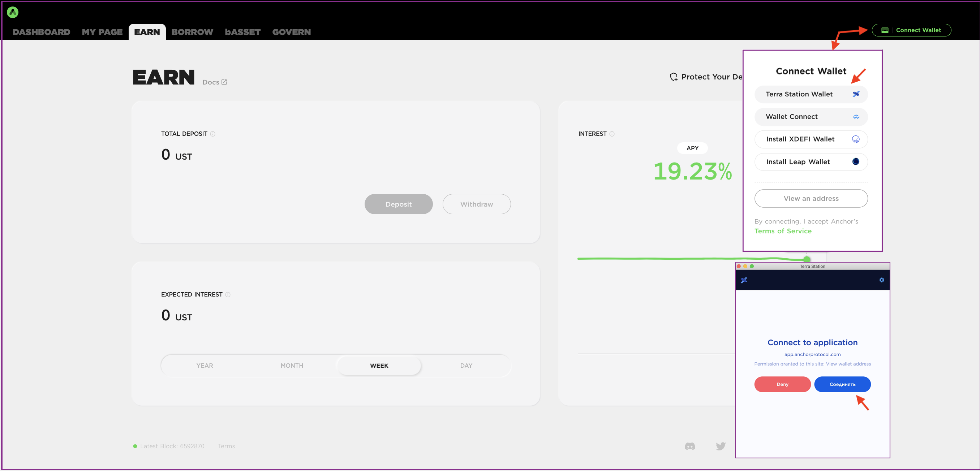Choose Terra Station Wallet option

[811, 94]
